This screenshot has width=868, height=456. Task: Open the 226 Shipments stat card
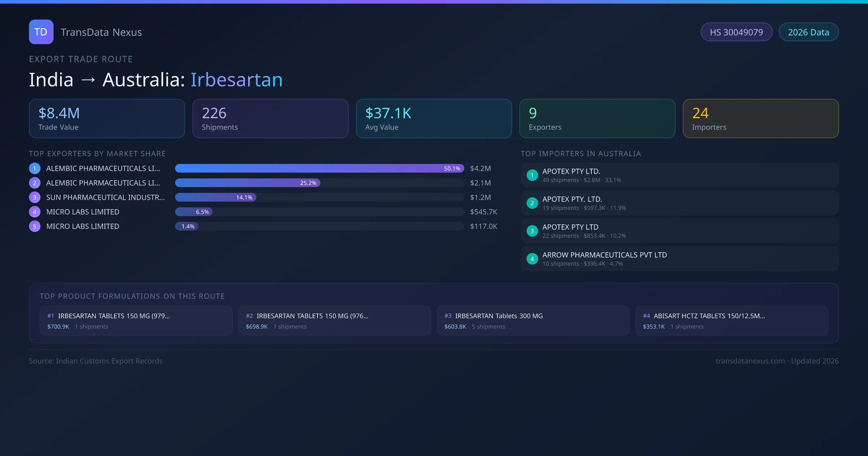pos(270,119)
